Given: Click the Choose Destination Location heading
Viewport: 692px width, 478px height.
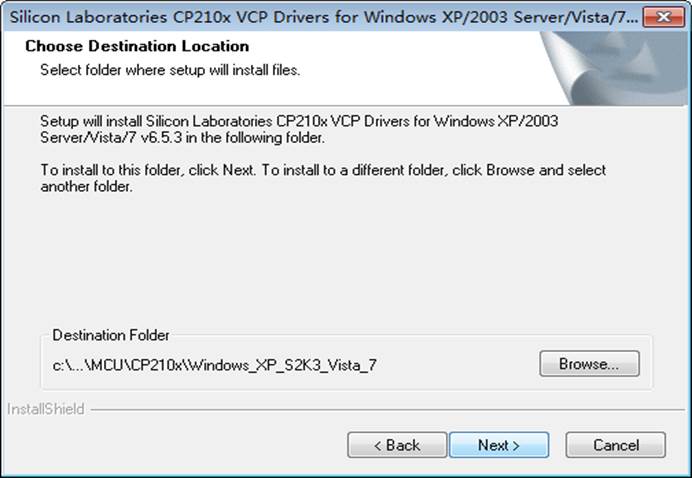Looking at the screenshot, I should (137, 46).
